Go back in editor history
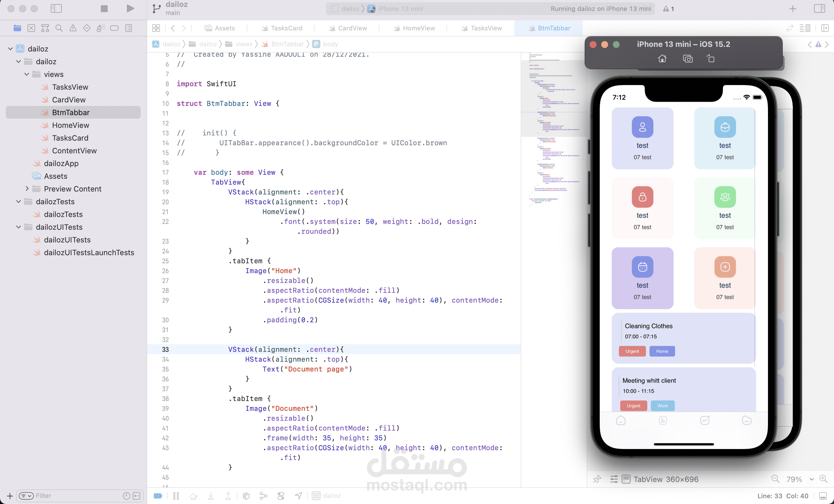 [173, 28]
